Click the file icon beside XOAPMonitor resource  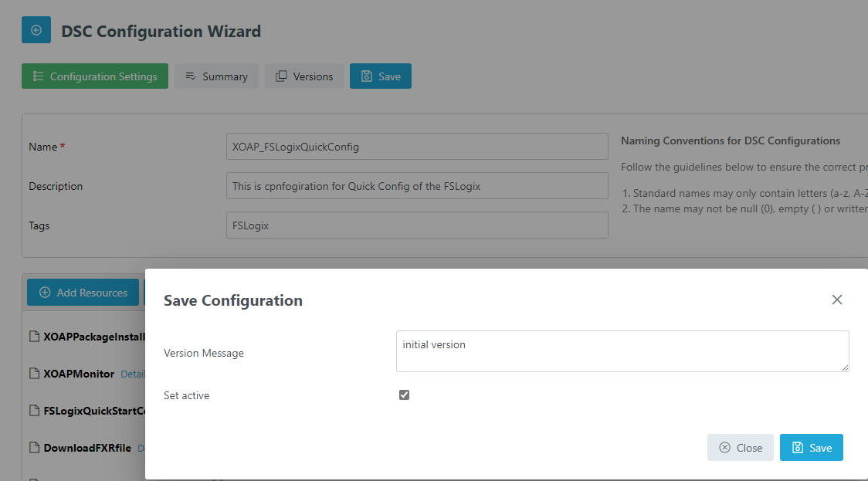click(x=34, y=373)
